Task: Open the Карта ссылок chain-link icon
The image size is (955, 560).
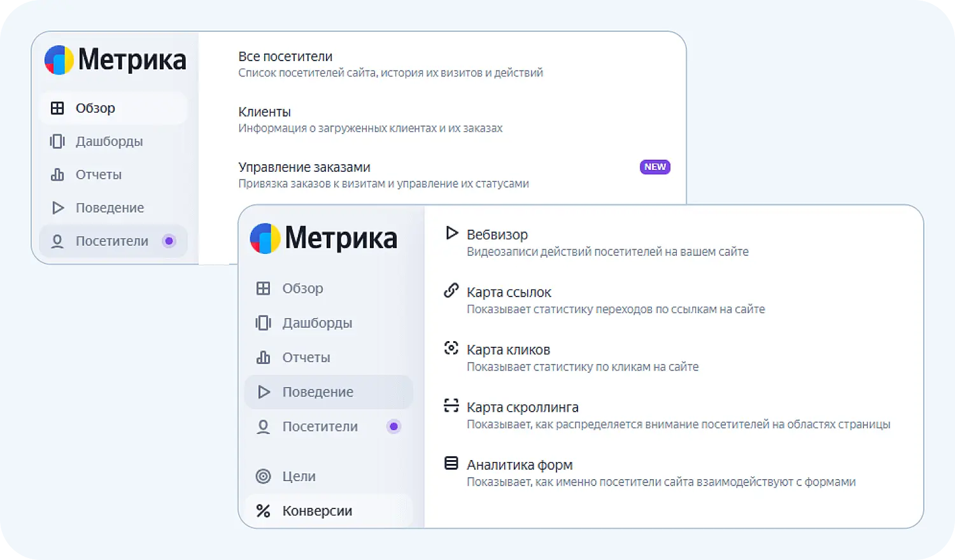Action: point(451,290)
